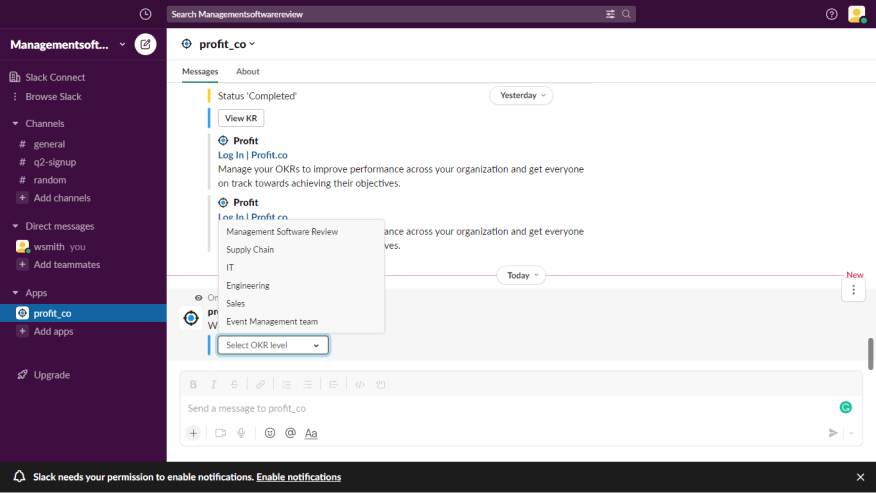Open the more actions three dots

click(853, 290)
